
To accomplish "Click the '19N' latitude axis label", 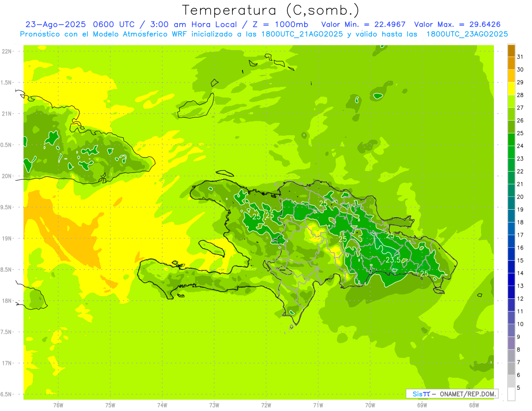I will click(7, 239).
